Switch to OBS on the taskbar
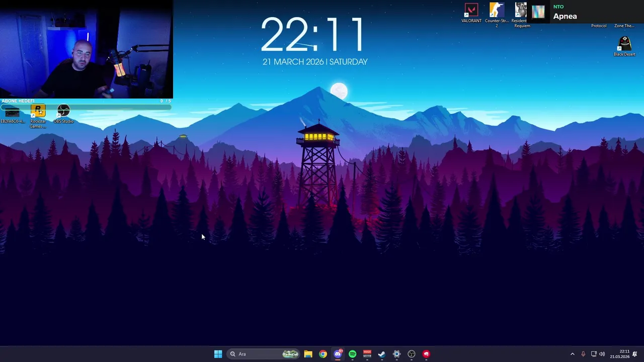 (412, 354)
